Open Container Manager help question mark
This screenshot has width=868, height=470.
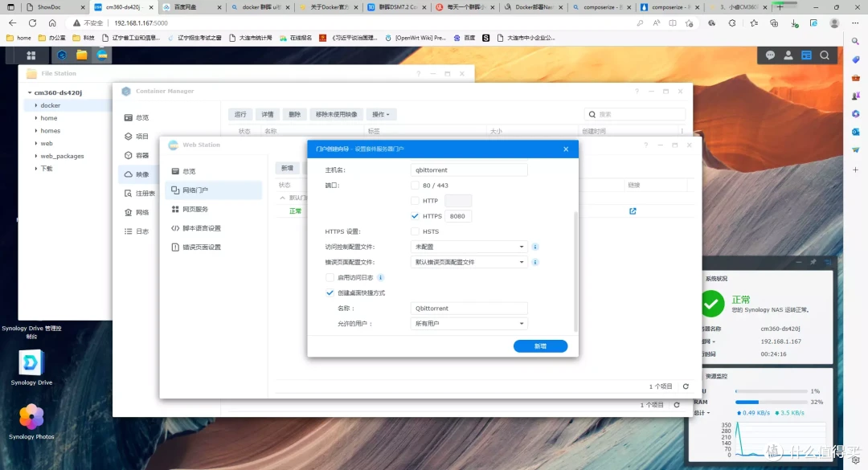point(637,92)
